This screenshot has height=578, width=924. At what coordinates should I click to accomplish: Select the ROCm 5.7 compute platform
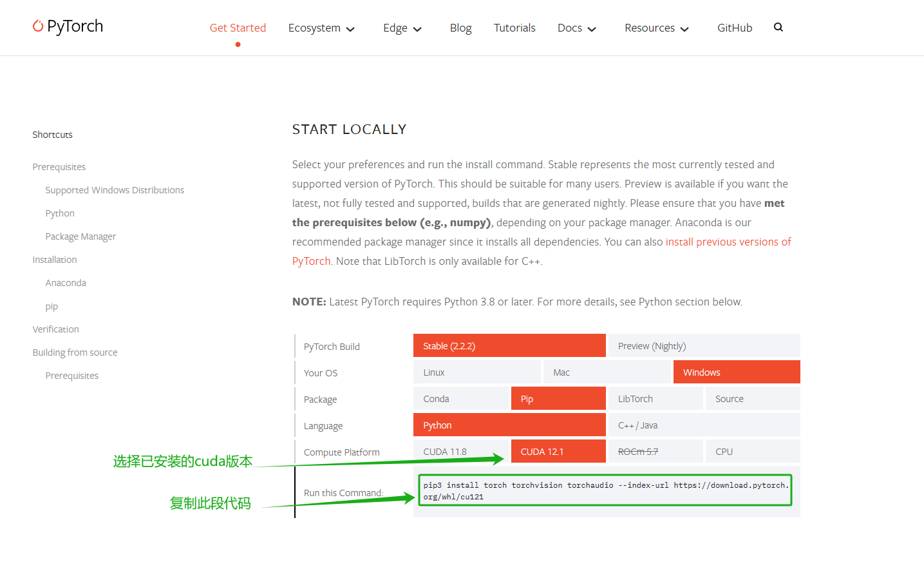point(655,452)
